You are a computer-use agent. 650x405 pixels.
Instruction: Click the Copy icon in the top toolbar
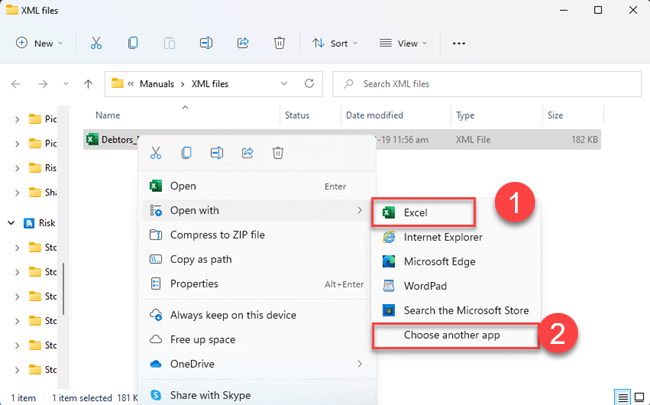click(x=132, y=44)
